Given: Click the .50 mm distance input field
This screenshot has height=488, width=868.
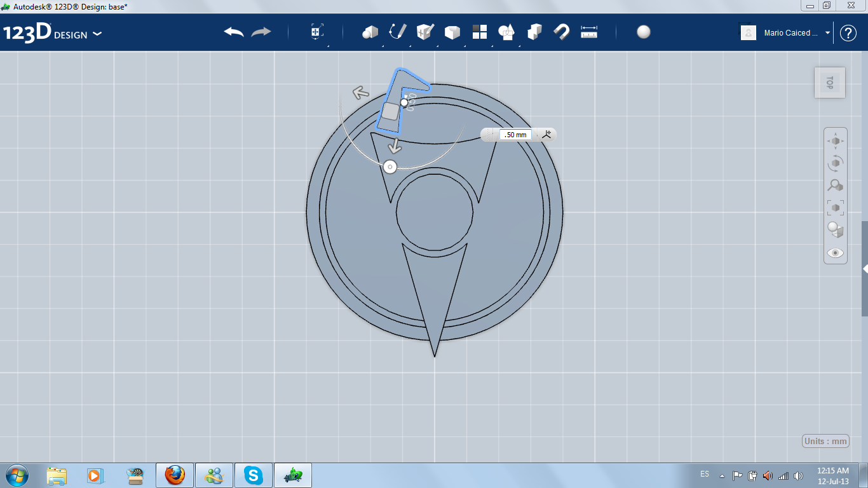Looking at the screenshot, I should [515, 135].
